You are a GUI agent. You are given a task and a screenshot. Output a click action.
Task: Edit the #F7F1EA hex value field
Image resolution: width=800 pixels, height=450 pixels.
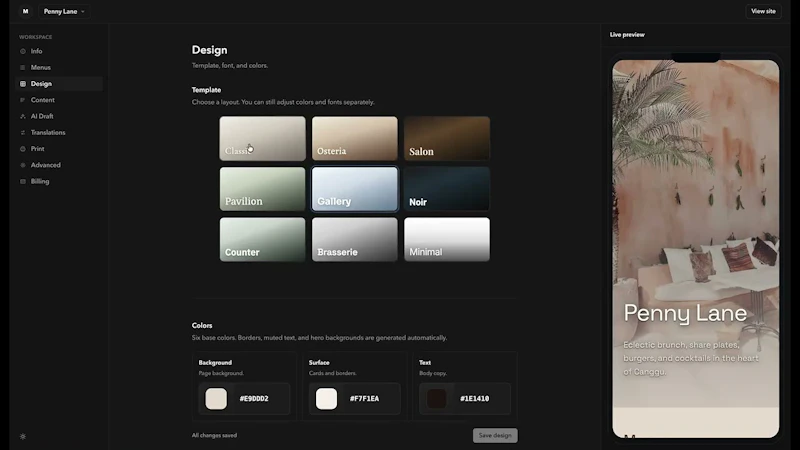(x=364, y=398)
